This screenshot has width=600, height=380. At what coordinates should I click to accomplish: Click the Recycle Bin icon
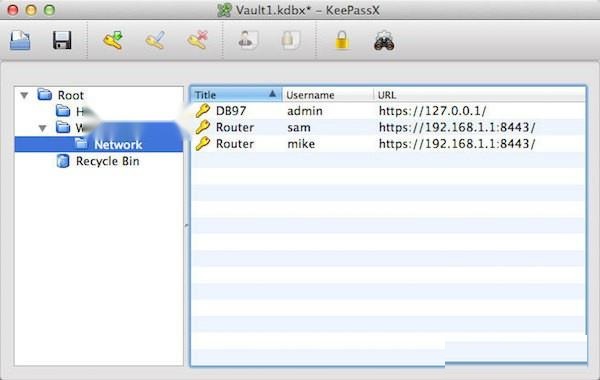click(63, 161)
